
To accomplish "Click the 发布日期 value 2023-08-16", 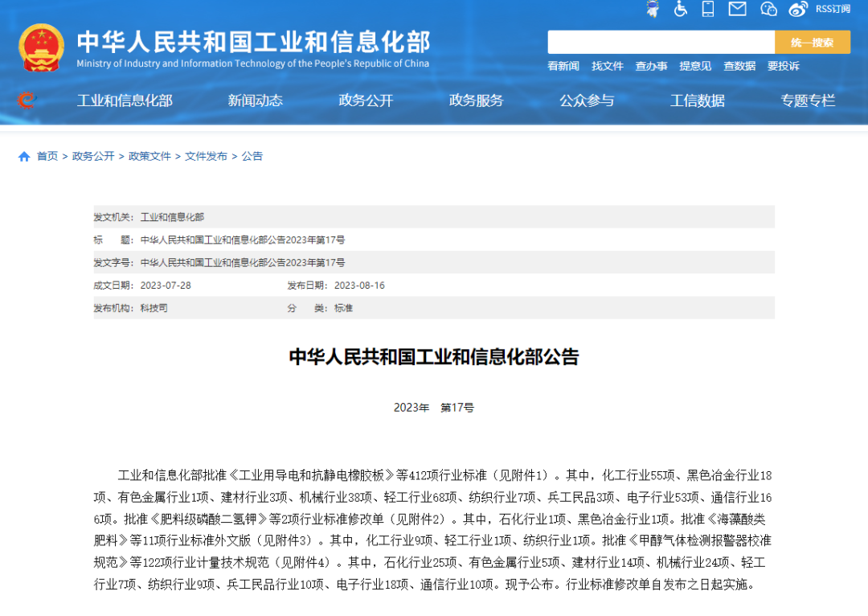I will 359,285.
